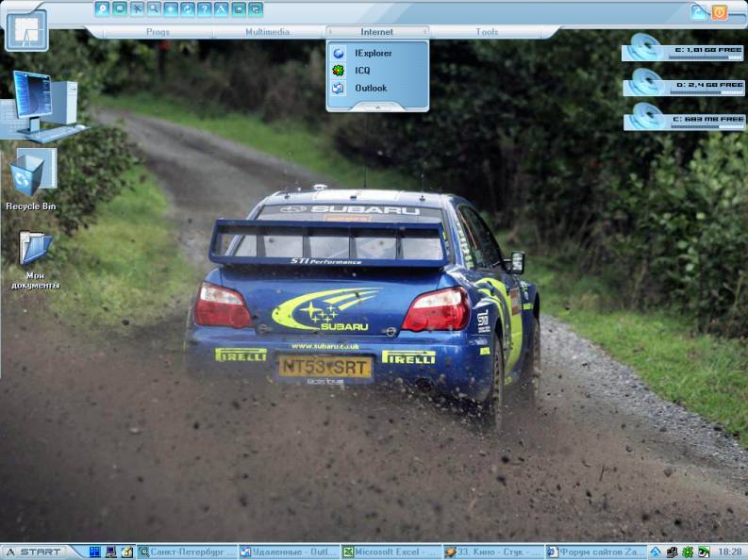Click the compass-shaped icon in the top toolbar

(x=222, y=9)
